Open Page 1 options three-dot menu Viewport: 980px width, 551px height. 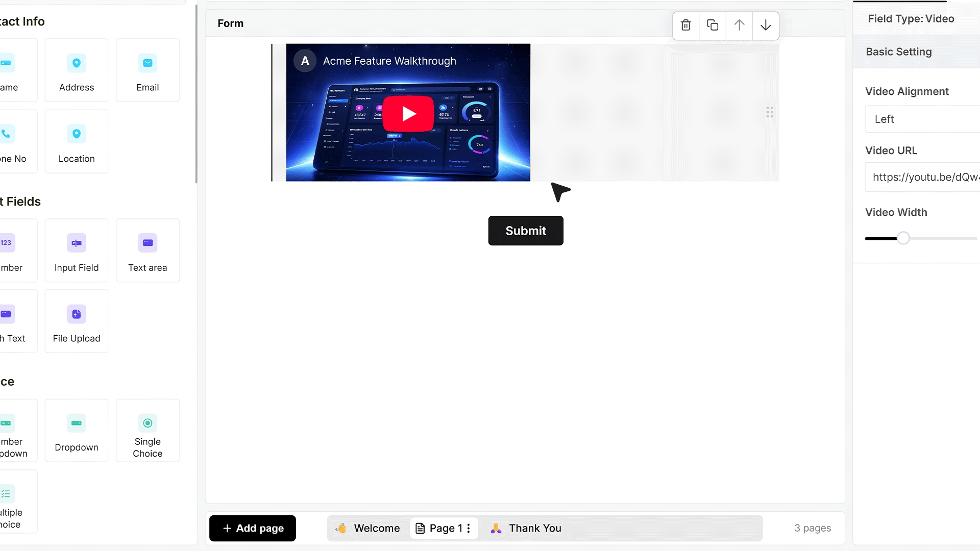[469, 528]
